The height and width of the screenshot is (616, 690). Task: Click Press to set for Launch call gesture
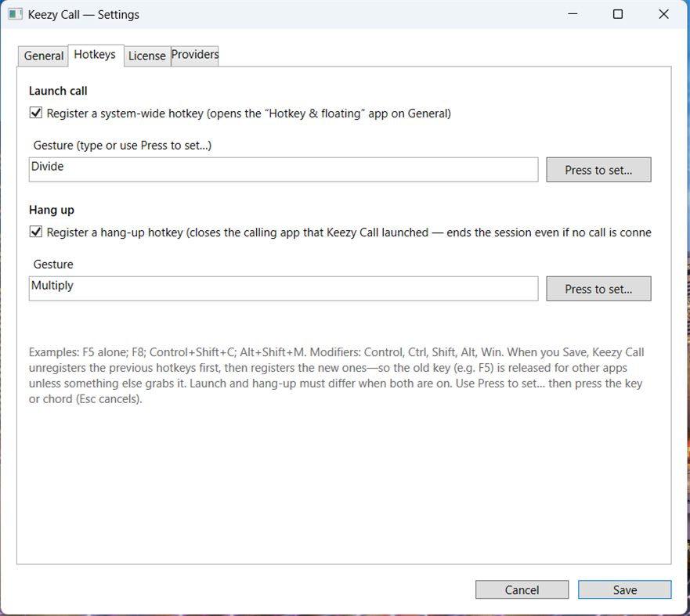click(598, 170)
